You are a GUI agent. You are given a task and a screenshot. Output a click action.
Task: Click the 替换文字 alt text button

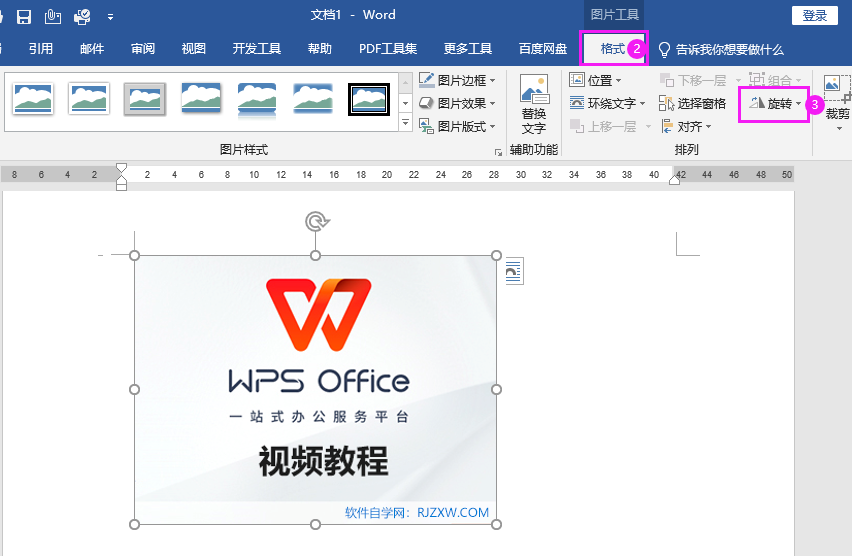534,104
